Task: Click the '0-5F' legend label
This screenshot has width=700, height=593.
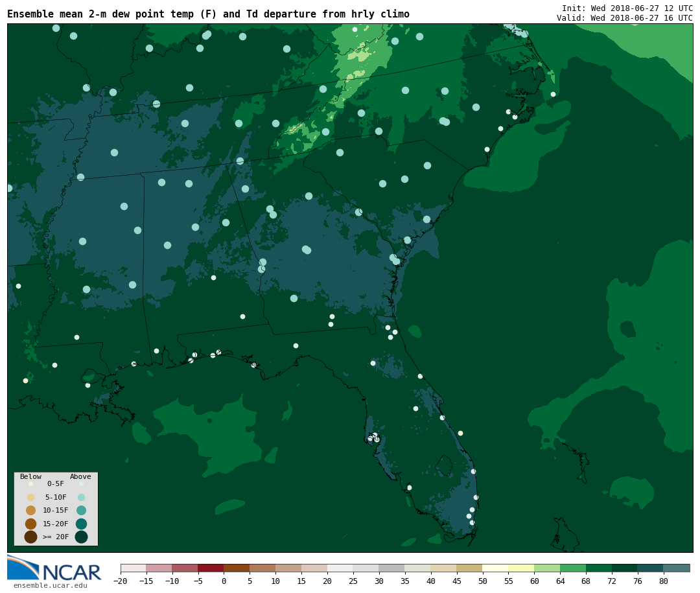Action: coord(56,483)
